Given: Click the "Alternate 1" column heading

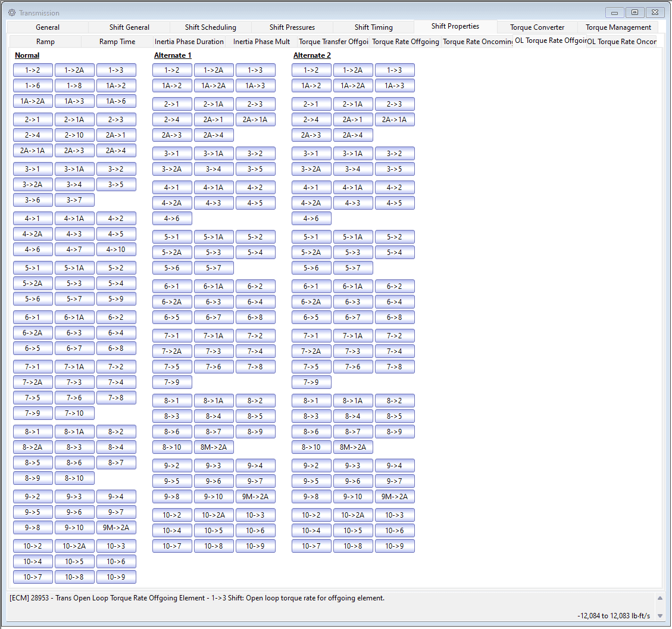Looking at the screenshot, I should (x=173, y=55).
